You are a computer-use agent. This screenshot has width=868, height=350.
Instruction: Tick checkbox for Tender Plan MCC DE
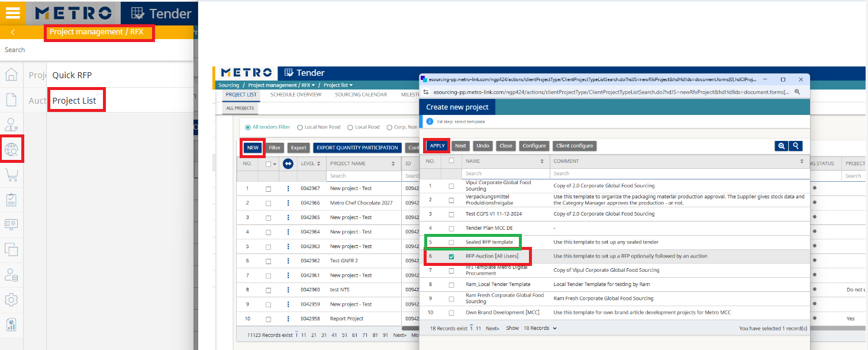(x=451, y=228)
